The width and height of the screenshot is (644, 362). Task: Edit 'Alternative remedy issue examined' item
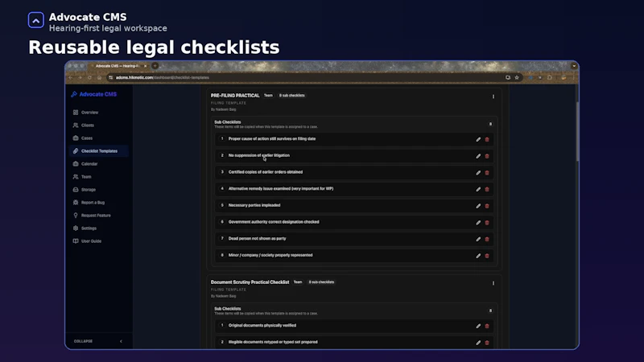pos(478,189)
